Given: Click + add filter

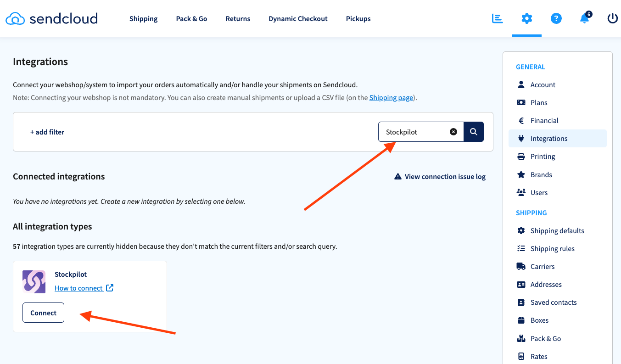Looking at the screenshot, I should pyautogui.click(x=47, y=132).
